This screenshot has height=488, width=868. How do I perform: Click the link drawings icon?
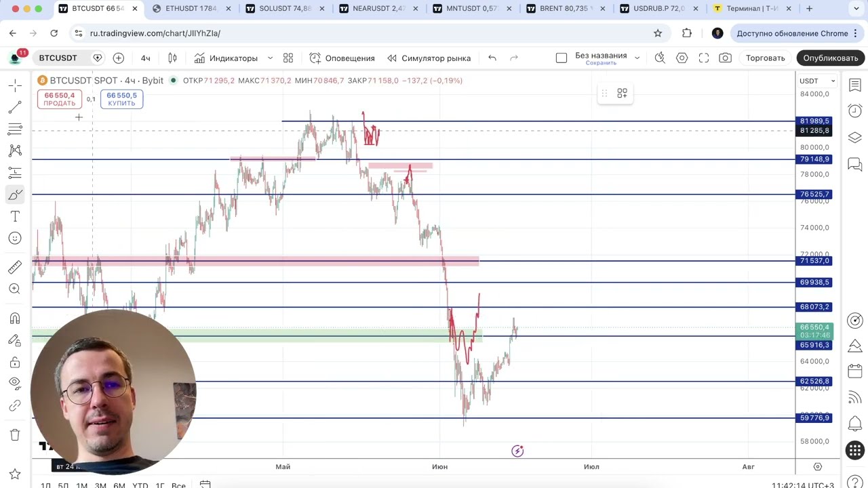tap(15, 405)
